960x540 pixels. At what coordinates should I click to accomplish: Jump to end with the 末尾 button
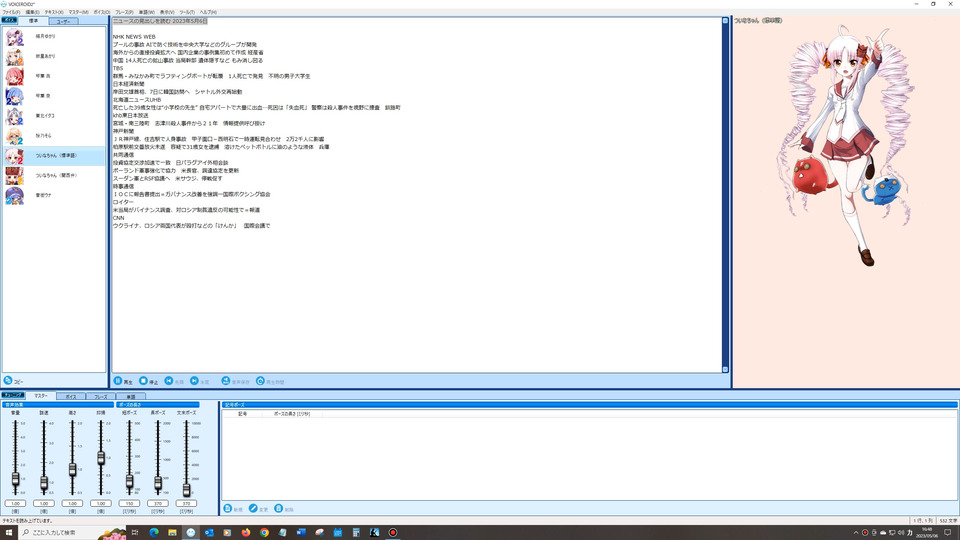click(x=200, y=381)
